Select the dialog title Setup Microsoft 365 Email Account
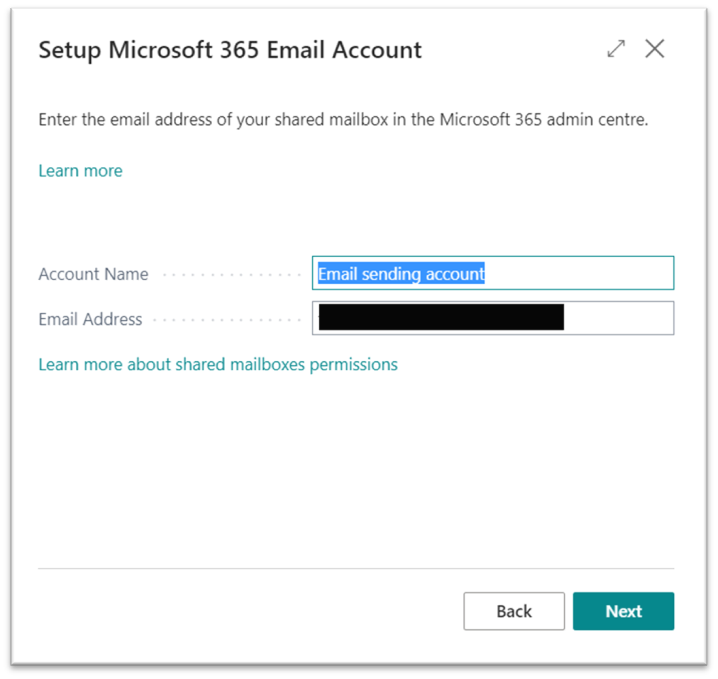Screen dimensions: 718x679 coord(230,50)
